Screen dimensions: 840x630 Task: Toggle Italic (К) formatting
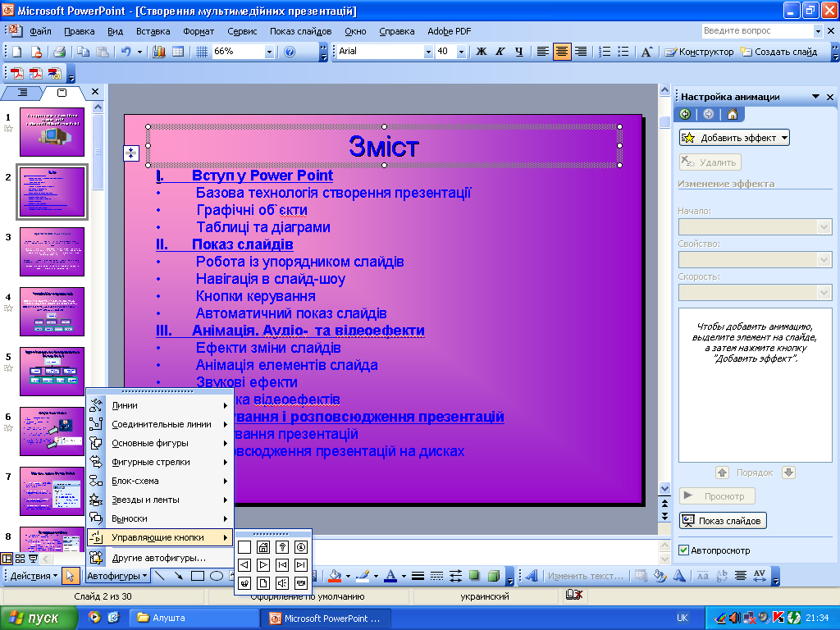(x=500, y=52)
